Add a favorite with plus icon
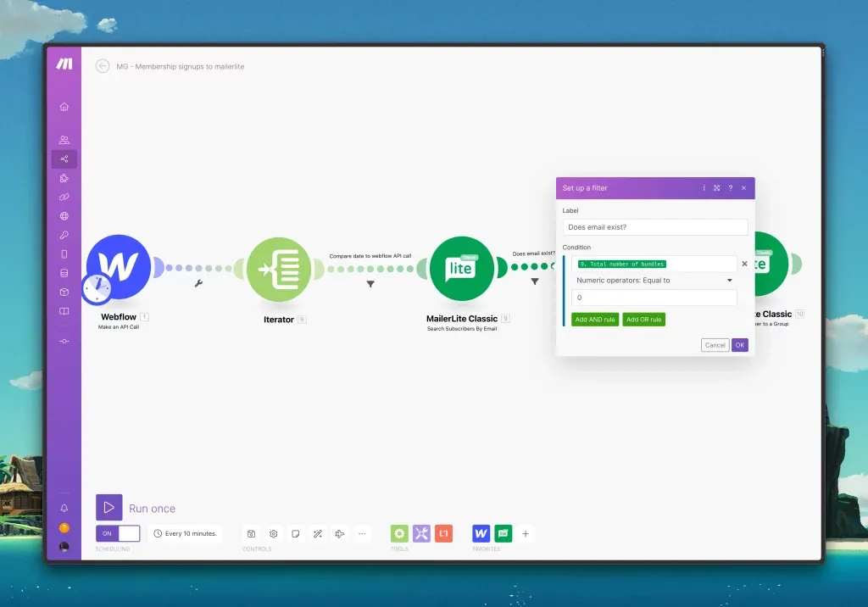 click(x=526, y=534)
